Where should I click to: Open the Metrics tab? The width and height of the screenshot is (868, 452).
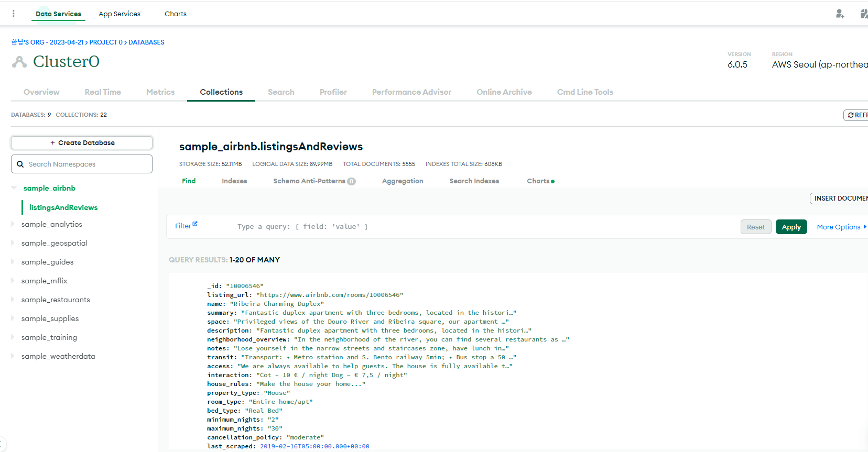[160, 92]
